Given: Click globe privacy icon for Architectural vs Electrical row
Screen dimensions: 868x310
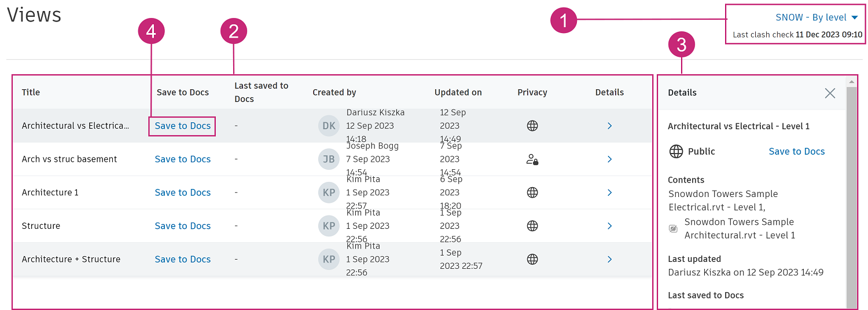Looking at the screenshot, I should point(532,126).
